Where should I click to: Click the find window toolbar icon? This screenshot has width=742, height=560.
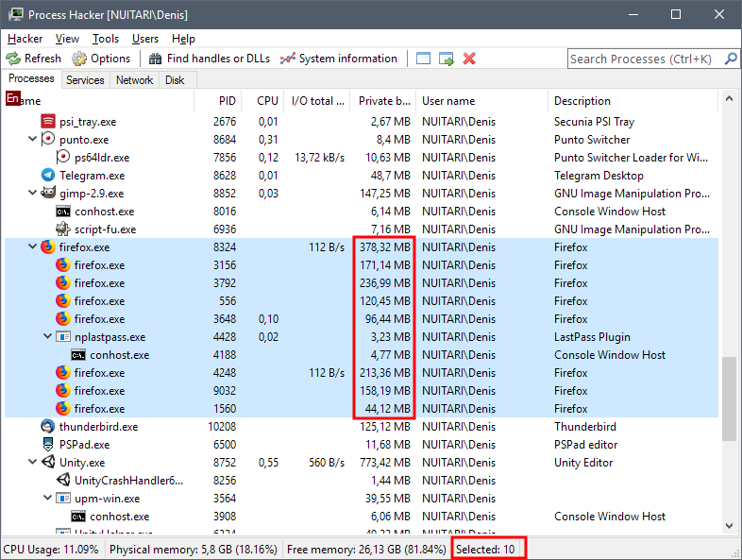[x=423, y=59]
